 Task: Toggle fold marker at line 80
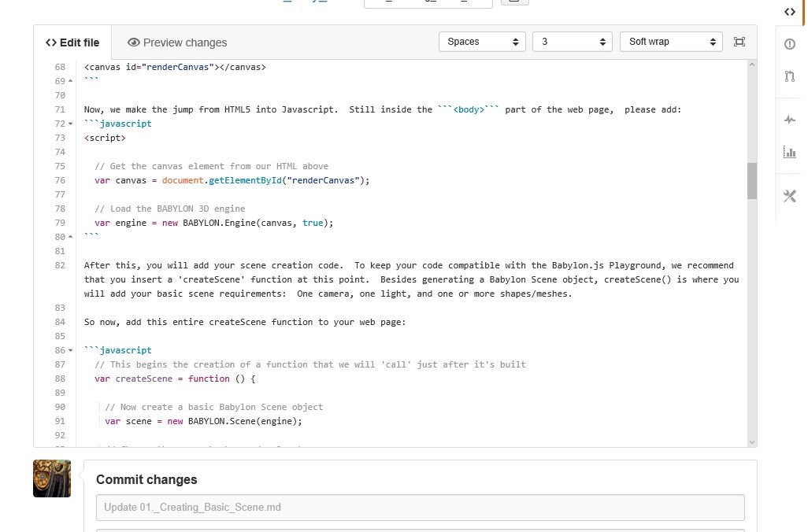[71, 237]
